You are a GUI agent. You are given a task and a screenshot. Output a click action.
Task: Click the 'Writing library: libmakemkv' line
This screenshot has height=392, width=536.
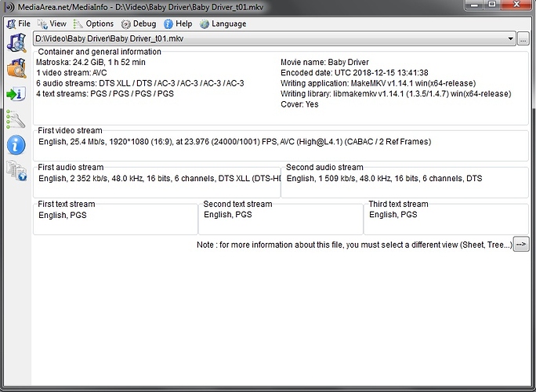point(396,94)
